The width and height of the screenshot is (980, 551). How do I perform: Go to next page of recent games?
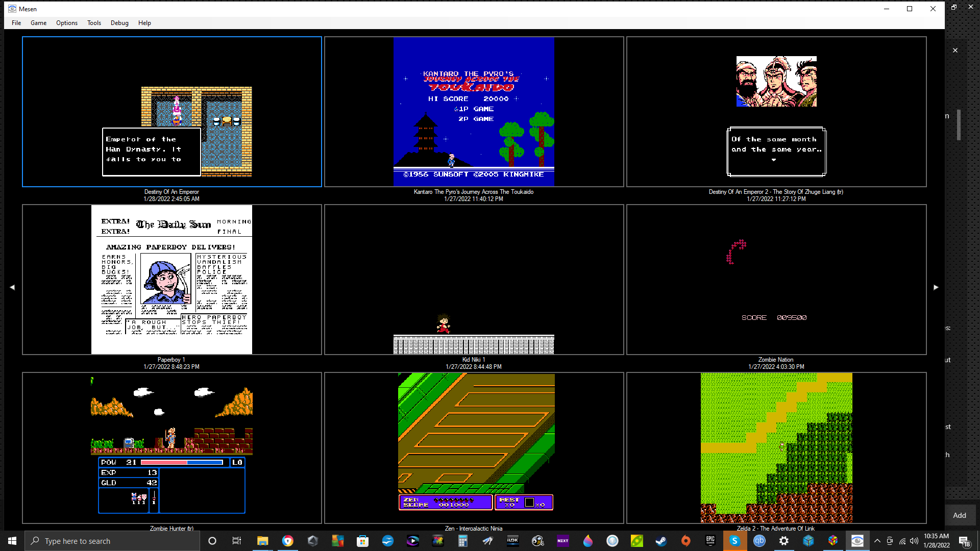coord(936,287)
